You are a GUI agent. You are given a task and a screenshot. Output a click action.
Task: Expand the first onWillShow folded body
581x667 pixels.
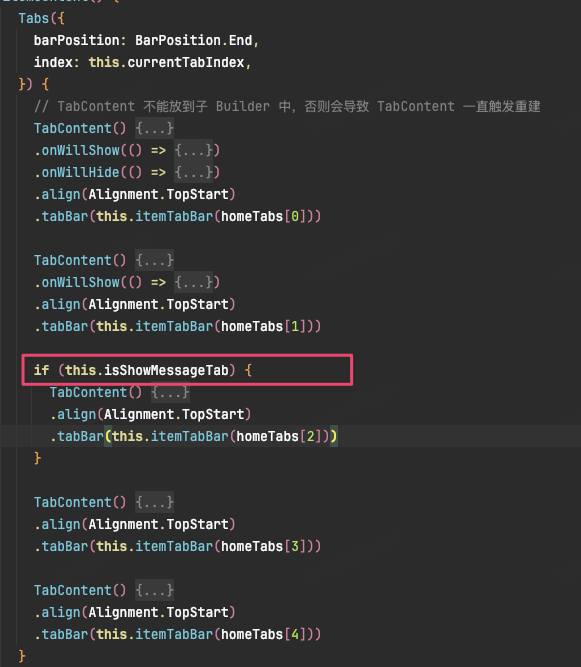tap(194, 150)
